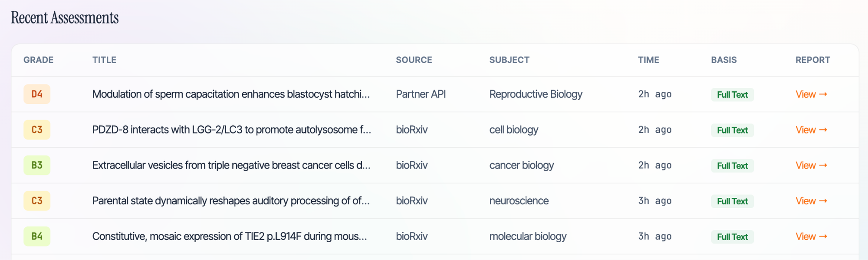Sort by the TIME column header
The height and width of the screenshot is (260, 868).
pyautogui.click(x=648, y=60)
